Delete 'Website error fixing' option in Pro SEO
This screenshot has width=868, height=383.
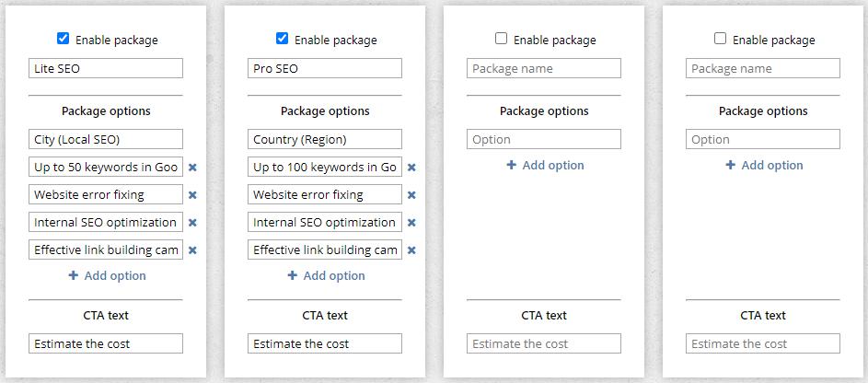pos(411,195)
